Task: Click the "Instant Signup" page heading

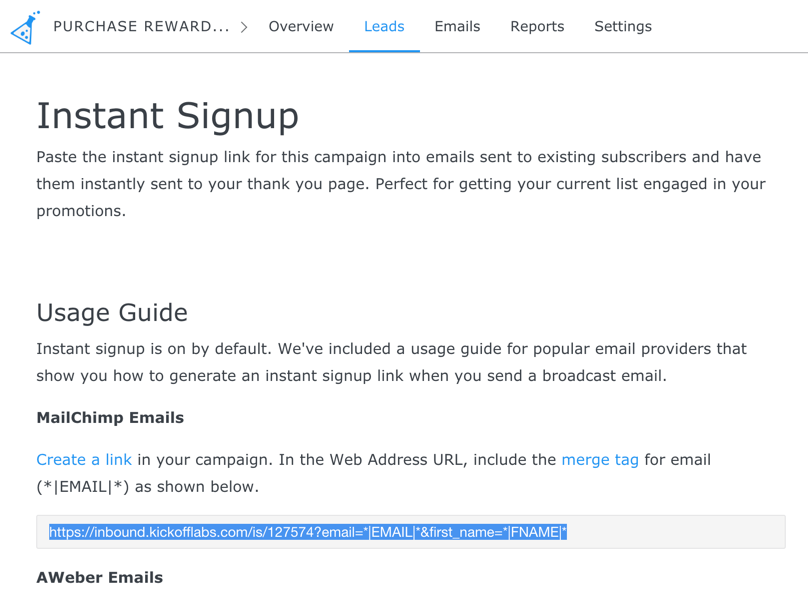Action: [x=168, y=116]
